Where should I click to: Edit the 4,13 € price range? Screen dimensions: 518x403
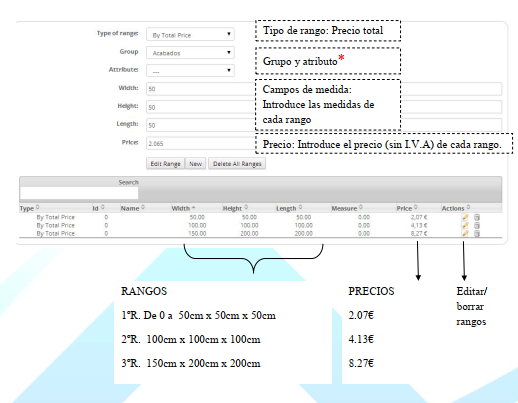point(465,225)
